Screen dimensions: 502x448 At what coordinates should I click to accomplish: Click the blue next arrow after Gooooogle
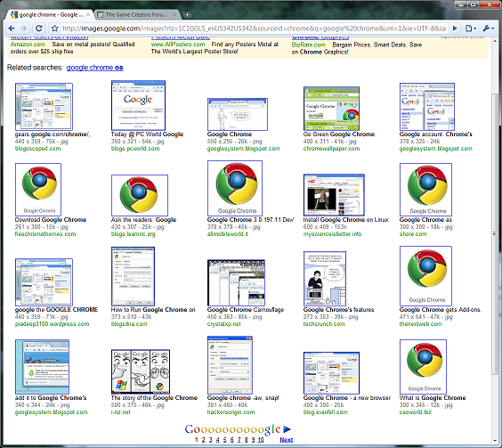click(x=287, y=429)
